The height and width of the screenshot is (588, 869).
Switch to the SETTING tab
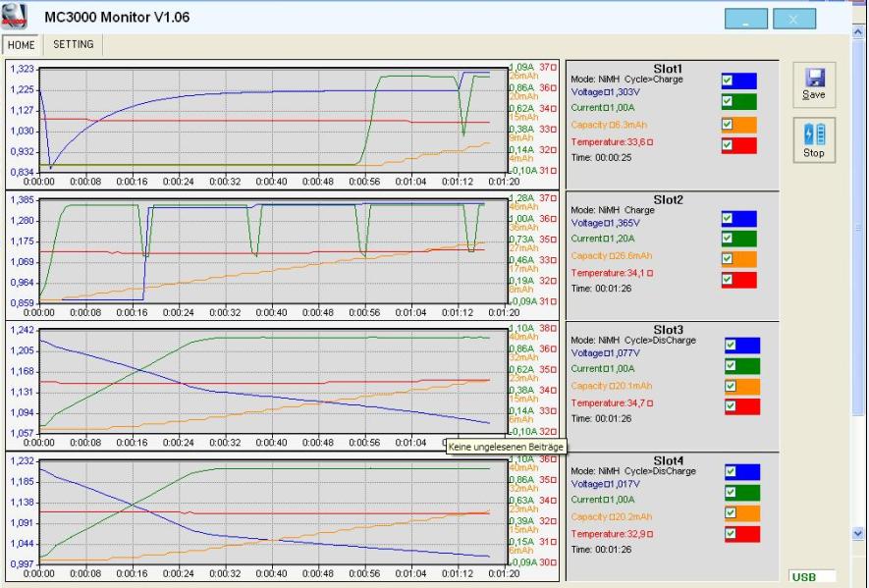pos(74,44)
